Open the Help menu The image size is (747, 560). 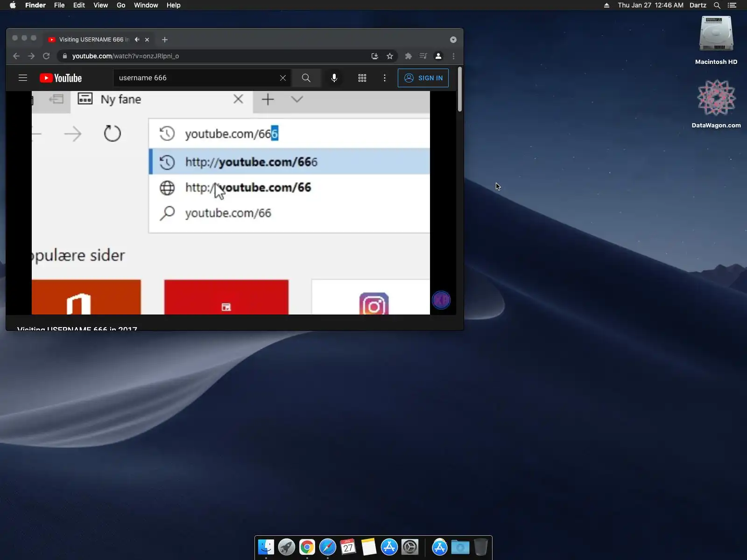[x=174, y=5]
